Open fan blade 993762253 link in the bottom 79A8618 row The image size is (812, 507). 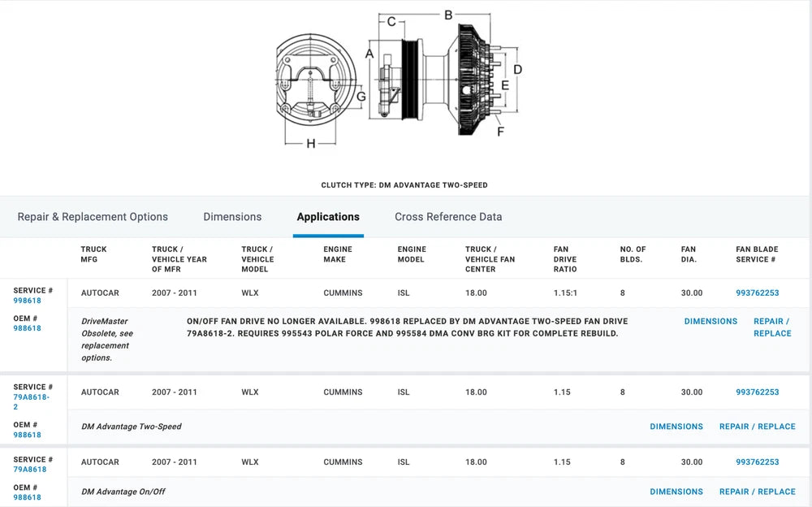(757, 462)
